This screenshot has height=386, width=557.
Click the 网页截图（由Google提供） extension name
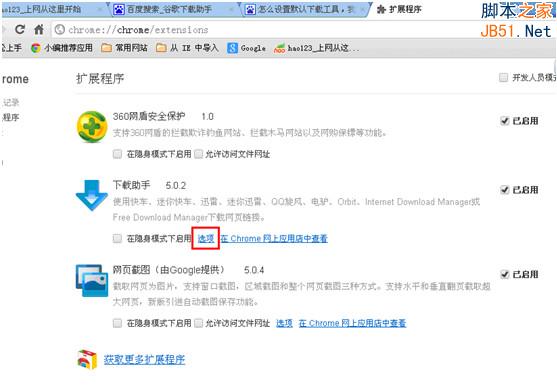(169, 270)
